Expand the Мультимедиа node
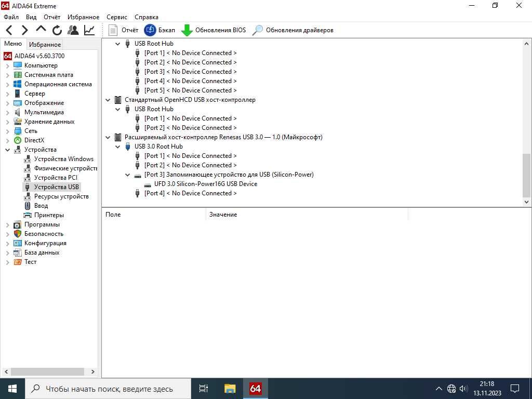Image resolution: width=532 pixels, height=399 pixels. (x=7, y=112)
